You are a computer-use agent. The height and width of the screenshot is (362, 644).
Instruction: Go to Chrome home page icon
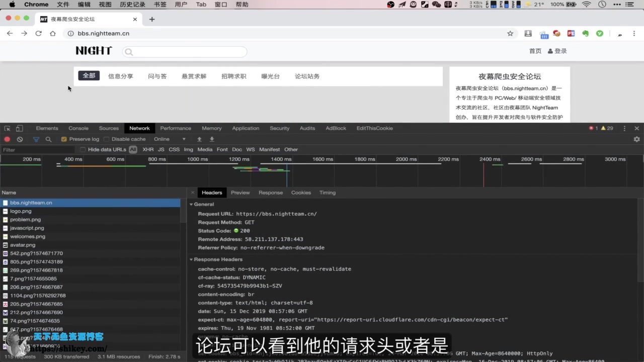tap(53, 34)
